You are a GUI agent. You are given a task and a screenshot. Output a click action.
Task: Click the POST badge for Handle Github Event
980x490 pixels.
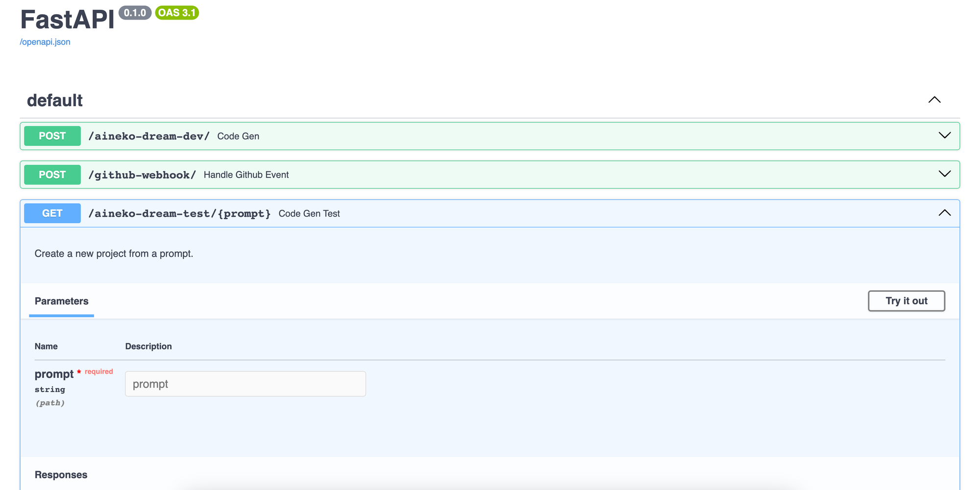point(52,175)
